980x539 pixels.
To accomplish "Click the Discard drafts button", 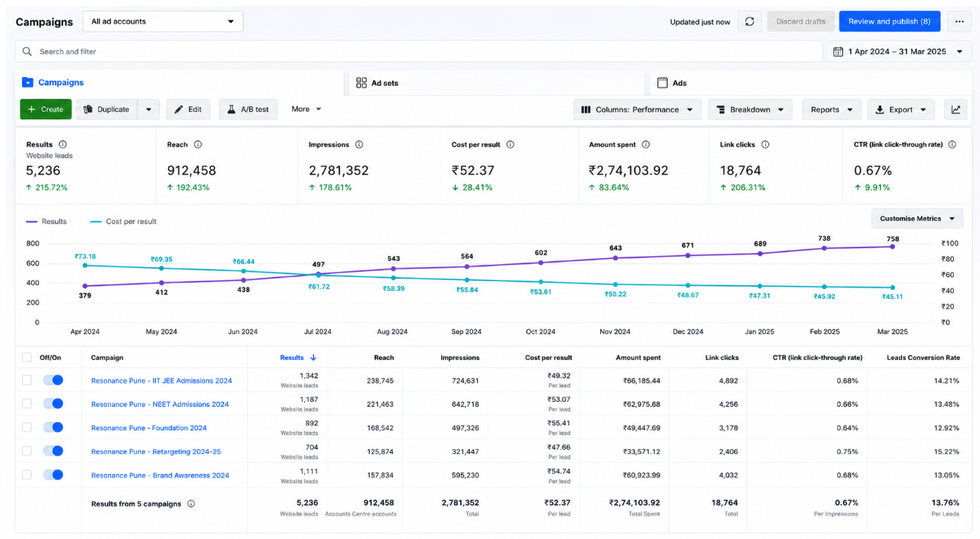I will pyautogui.click(x=800, y=22).
